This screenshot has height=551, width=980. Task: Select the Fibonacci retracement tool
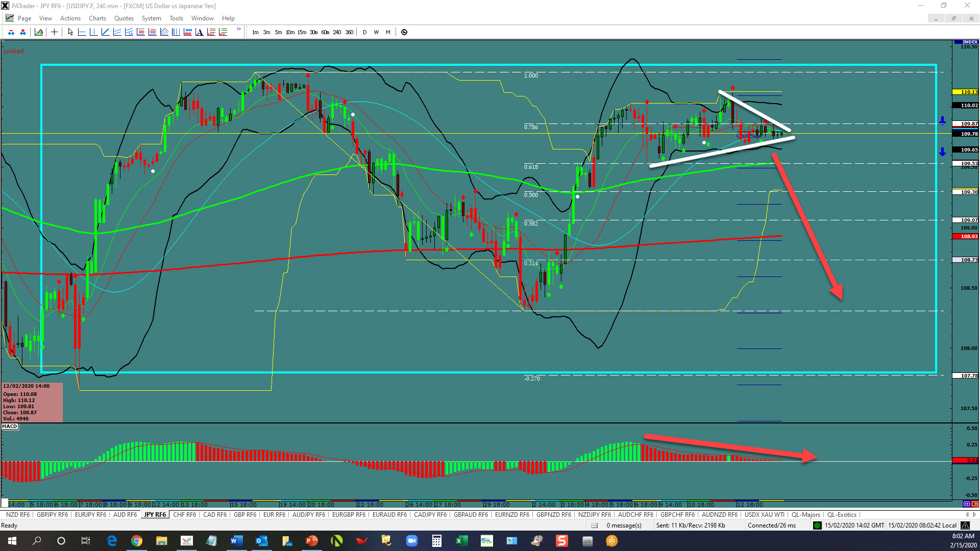pyautogui.click(x=140, y=32)
